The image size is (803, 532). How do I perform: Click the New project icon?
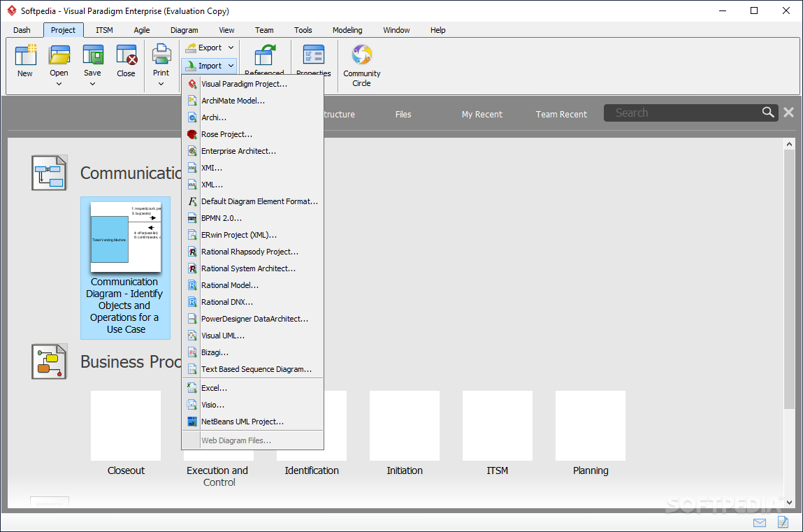(25, 55)
